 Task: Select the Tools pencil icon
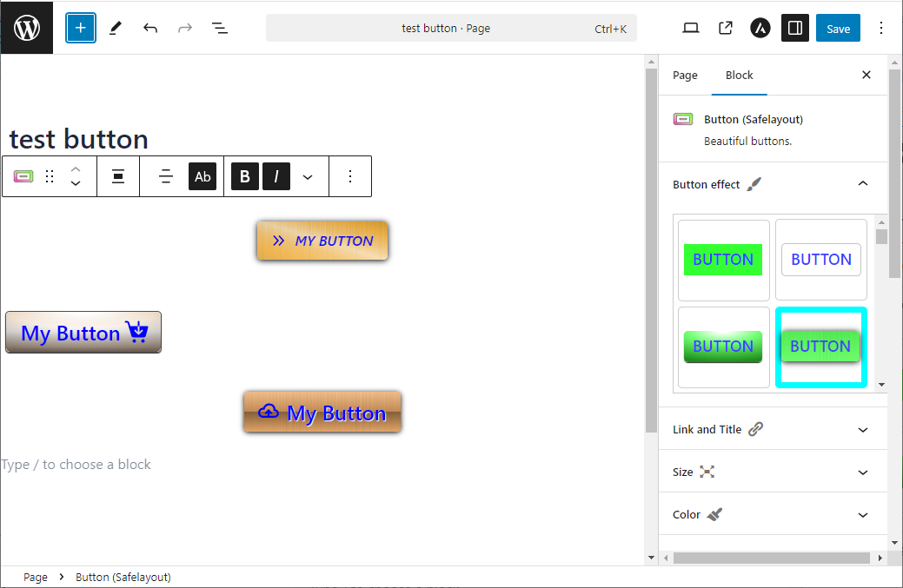116,28
